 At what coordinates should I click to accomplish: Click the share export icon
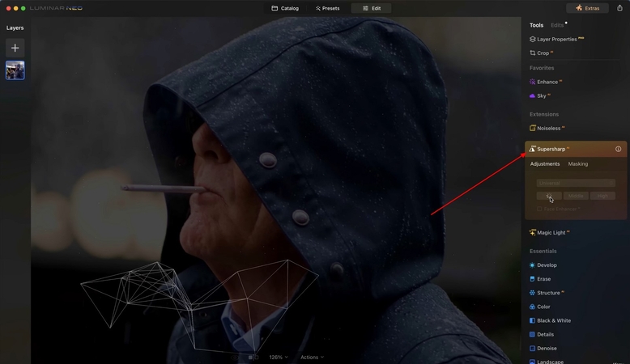point(619,7)
